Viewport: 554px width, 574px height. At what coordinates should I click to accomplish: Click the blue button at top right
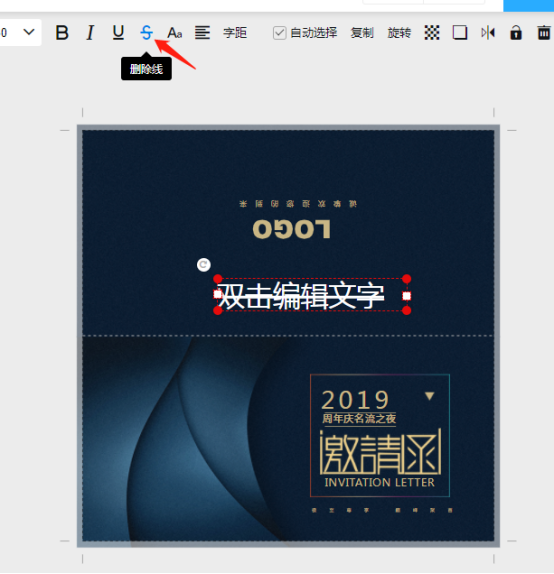tap(528, 5)
